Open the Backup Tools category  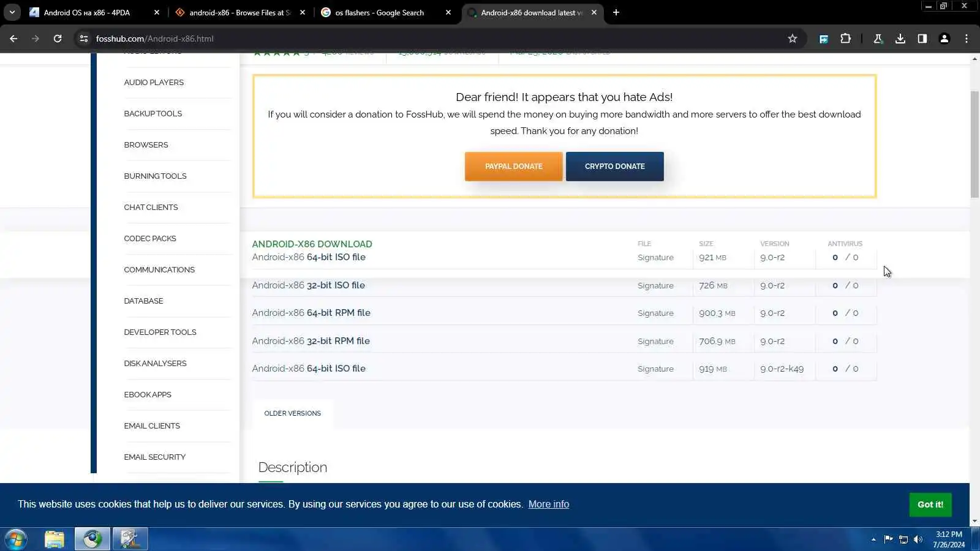tap(153, 114)
